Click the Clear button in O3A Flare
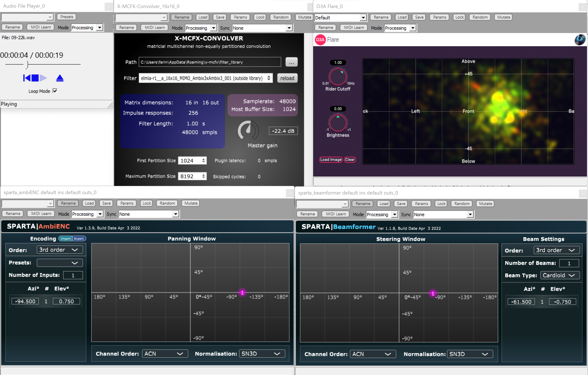The height and width of the screenshot is (375, 588). tap(350, 160)
